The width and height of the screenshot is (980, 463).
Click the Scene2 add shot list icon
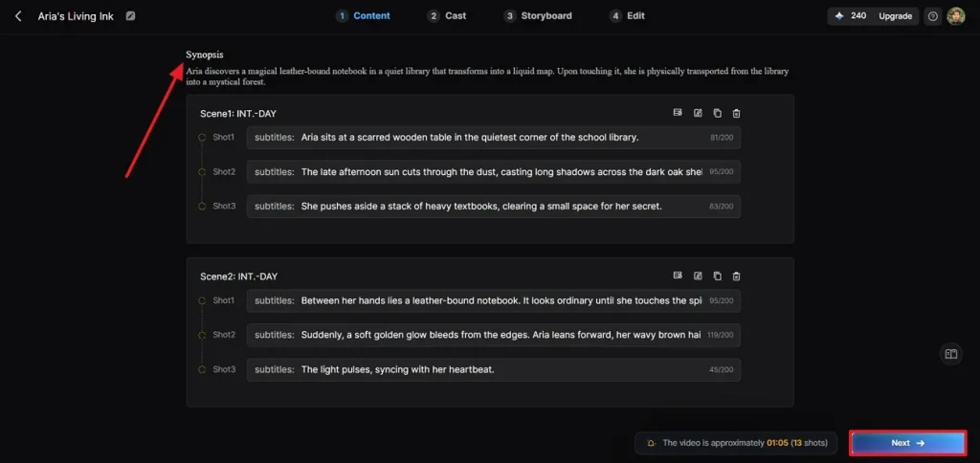678,276
